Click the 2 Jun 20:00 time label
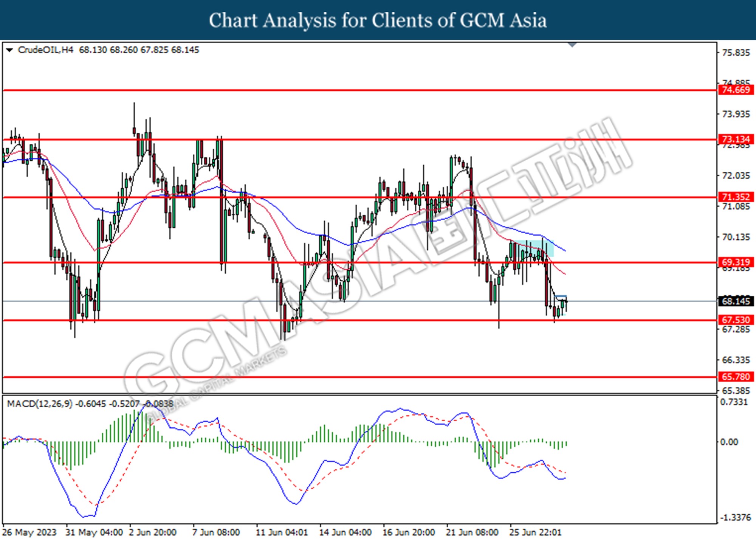 pyautogui.click(x=153, y=532)
